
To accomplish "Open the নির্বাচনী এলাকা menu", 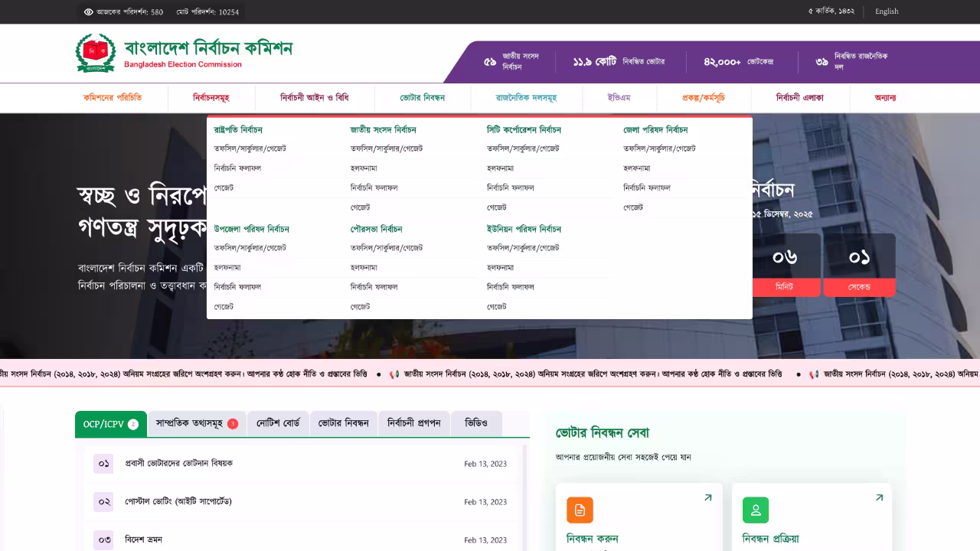I will click(x=800, y=98).
